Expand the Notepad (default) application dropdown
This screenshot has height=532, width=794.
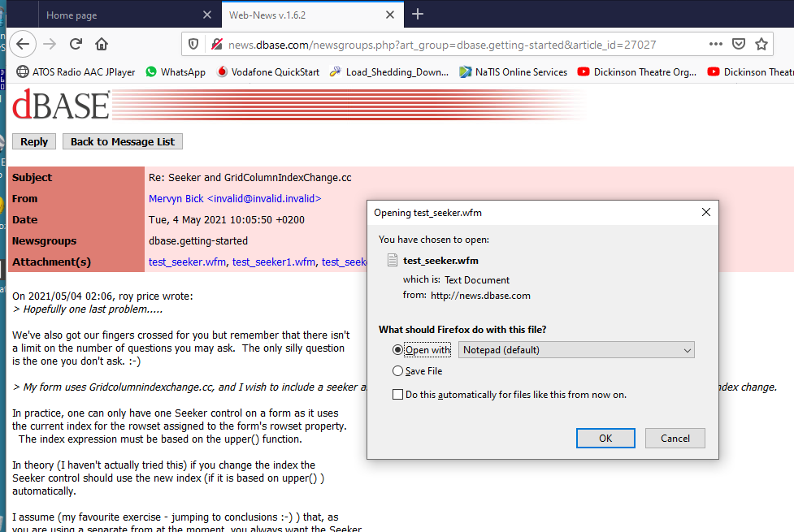click(576, 350)
